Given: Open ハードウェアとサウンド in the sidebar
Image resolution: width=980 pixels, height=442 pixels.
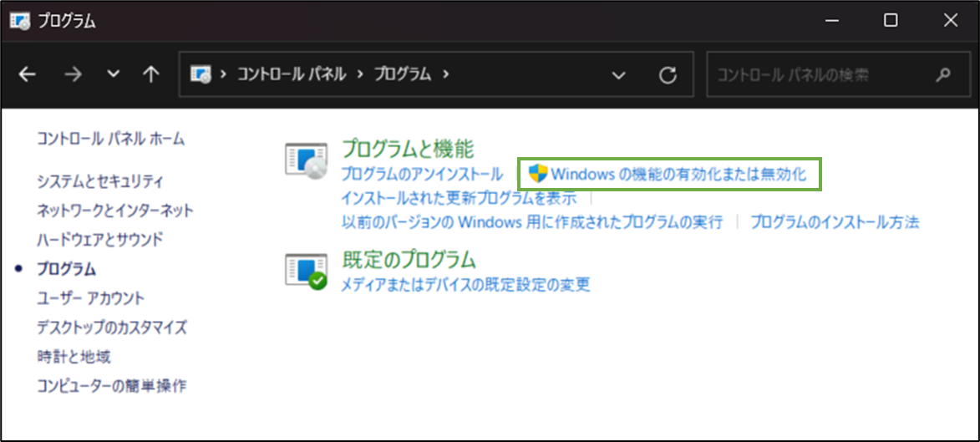Looking at the screenshot, I should point(100,240).
